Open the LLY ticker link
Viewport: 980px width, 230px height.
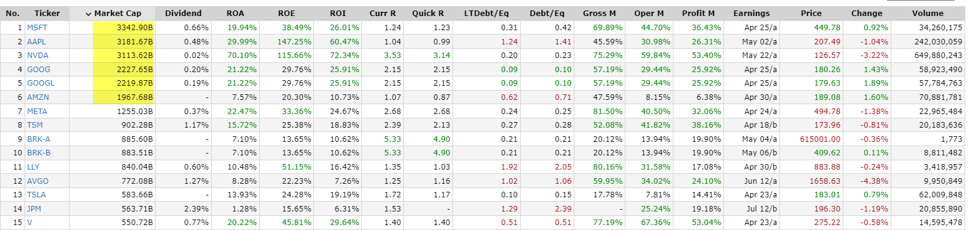tap(33, 167)
